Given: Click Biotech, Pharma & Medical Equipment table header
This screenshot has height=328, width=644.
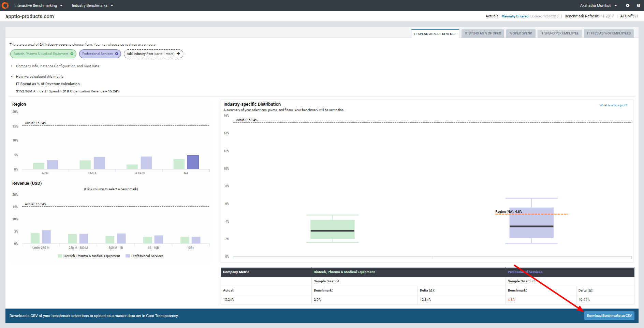Looking at the screenshot, I should point(344,272).
